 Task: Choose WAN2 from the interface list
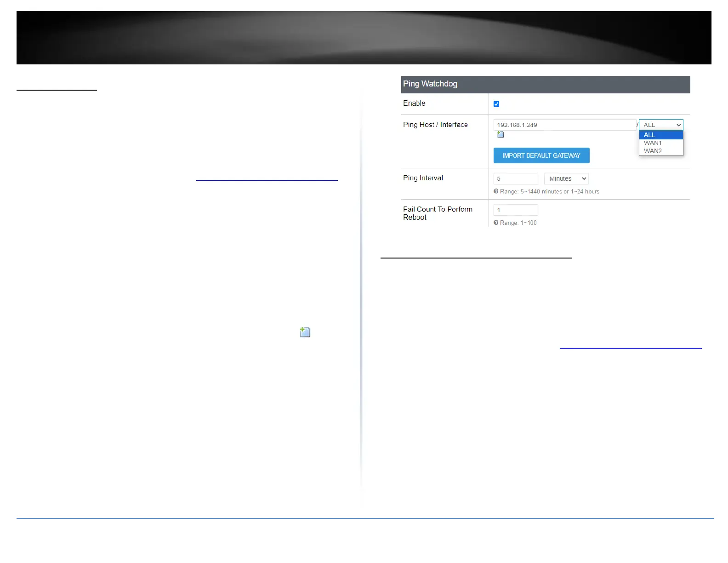click(661, 151)
